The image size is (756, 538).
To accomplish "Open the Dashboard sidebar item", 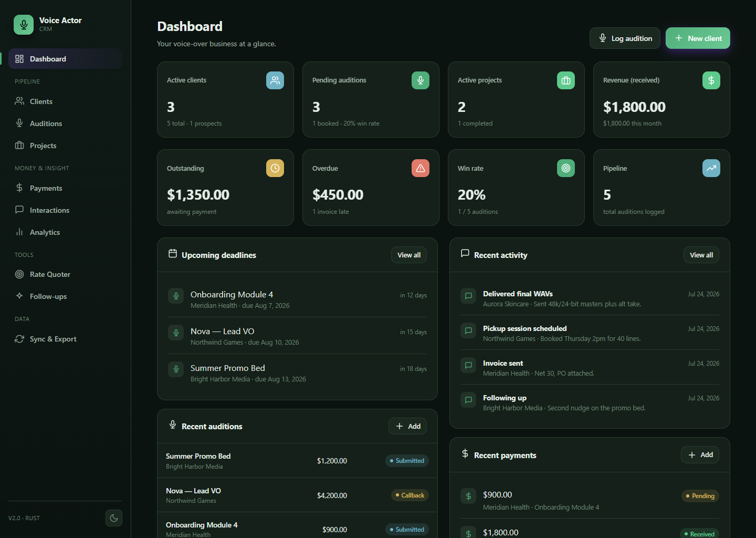I will pyautogui.click(x=65, y=59).
